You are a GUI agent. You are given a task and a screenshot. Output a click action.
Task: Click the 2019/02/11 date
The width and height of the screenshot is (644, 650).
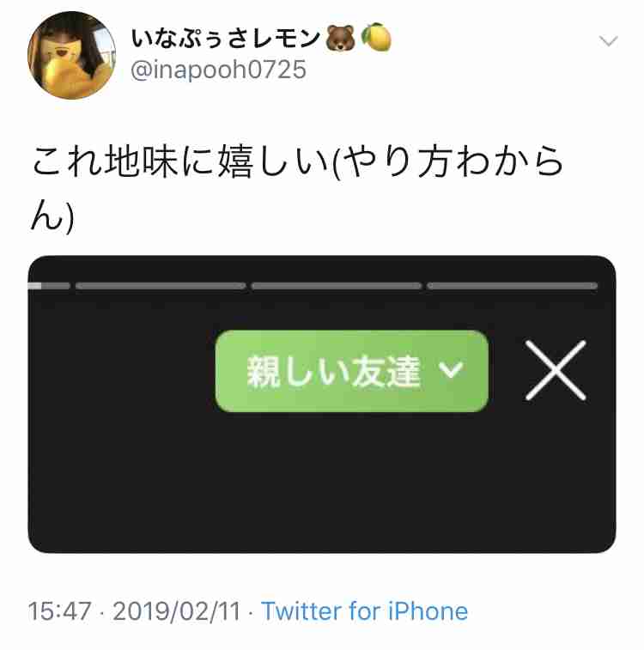tap(177, 611)
